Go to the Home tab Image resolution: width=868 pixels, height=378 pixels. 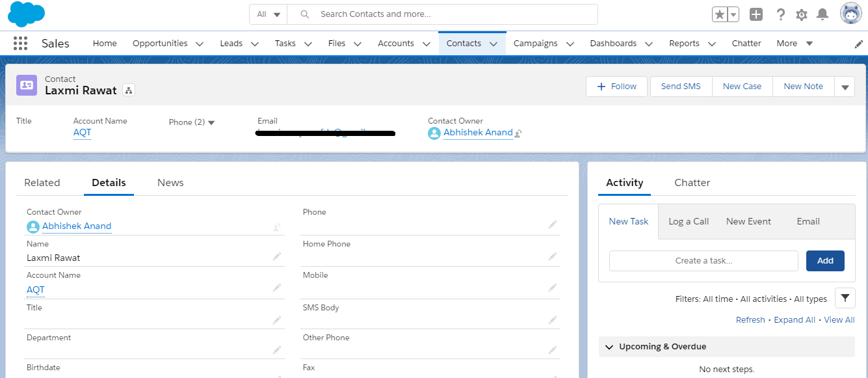(x=105, y=44)
